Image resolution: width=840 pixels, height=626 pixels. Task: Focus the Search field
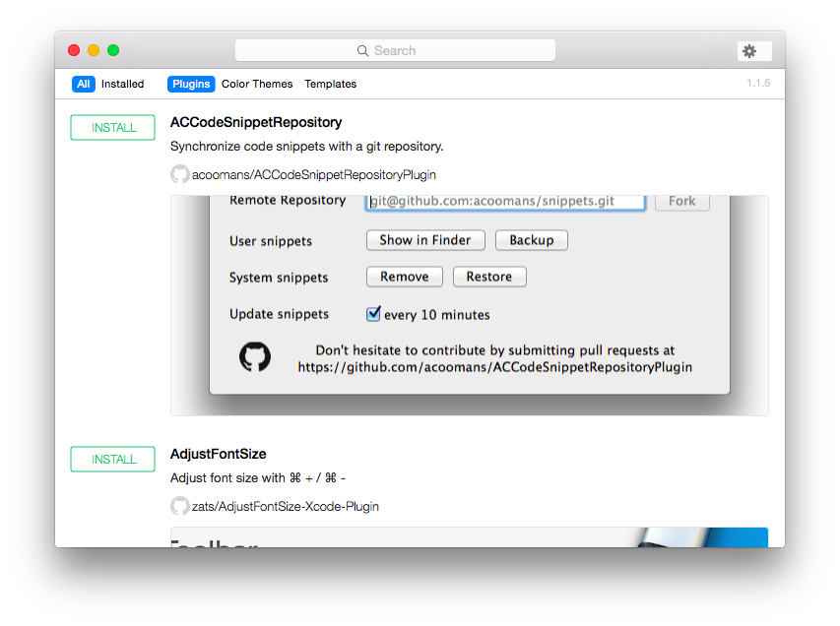coord(395,51)
